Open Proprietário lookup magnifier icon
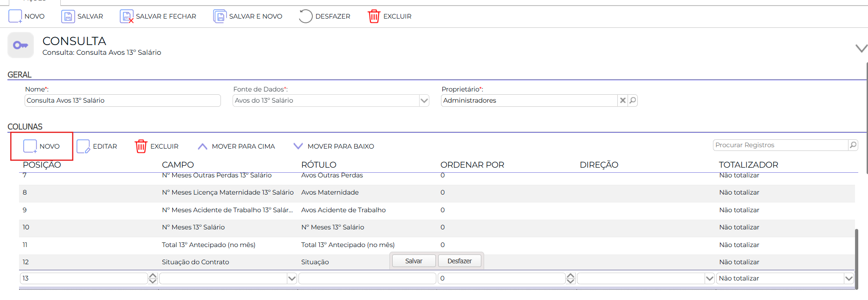 point(632,100)
